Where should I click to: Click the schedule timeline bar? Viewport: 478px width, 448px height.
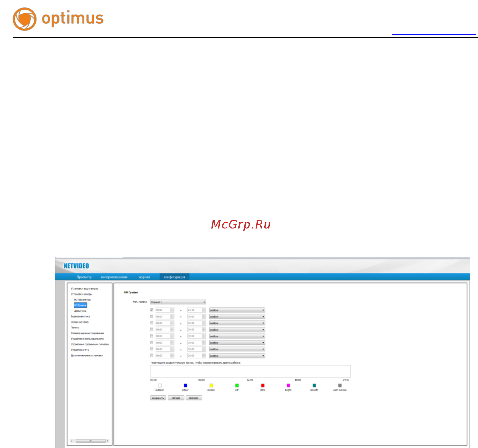[250, 371]
